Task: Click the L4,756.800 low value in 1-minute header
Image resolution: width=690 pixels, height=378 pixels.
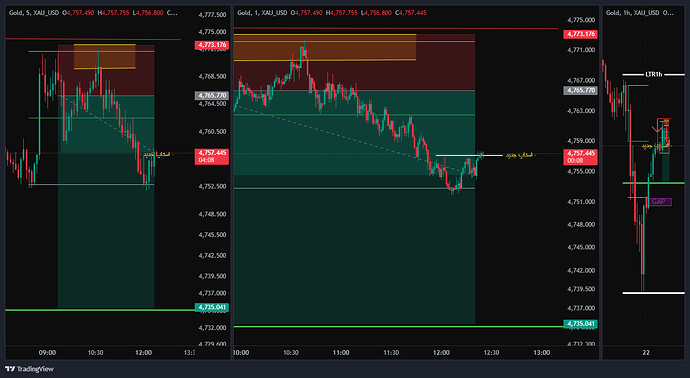Action: click(376, 13)
